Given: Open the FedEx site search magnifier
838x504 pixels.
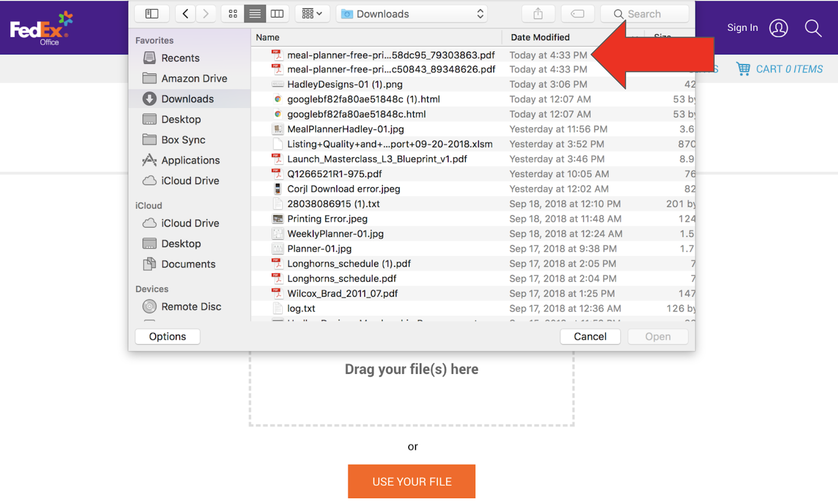Looking at the screenshot, I should [813, 28].
